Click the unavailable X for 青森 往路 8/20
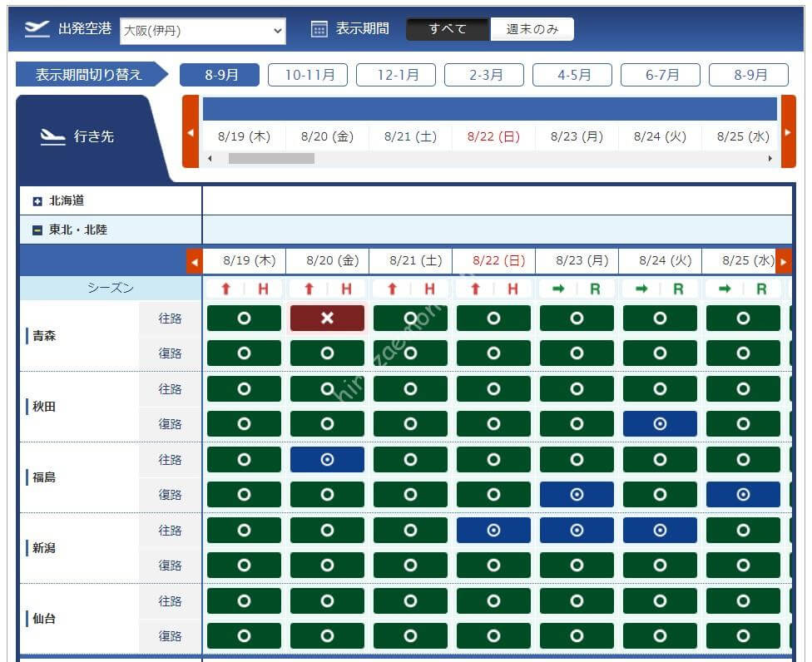 pos(327,318)
